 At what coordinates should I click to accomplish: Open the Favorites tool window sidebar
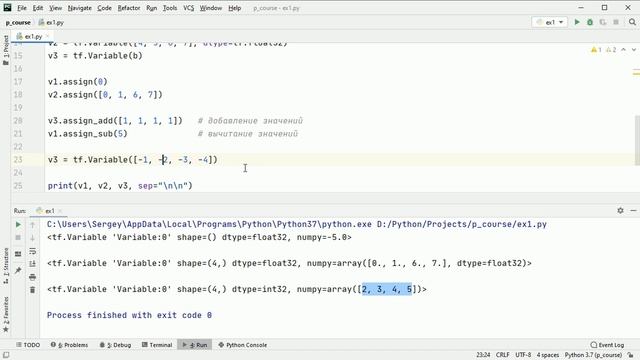[5, 314]
